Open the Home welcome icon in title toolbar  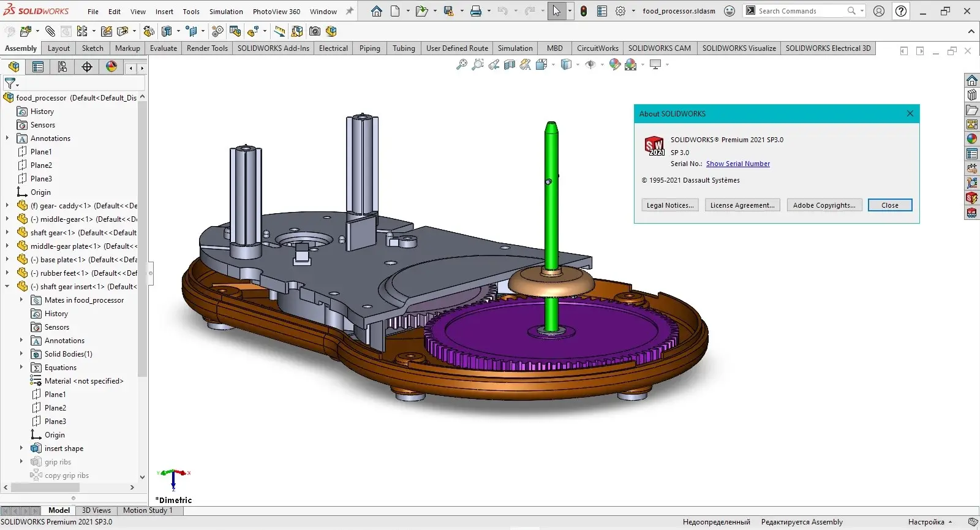point(377,11)
